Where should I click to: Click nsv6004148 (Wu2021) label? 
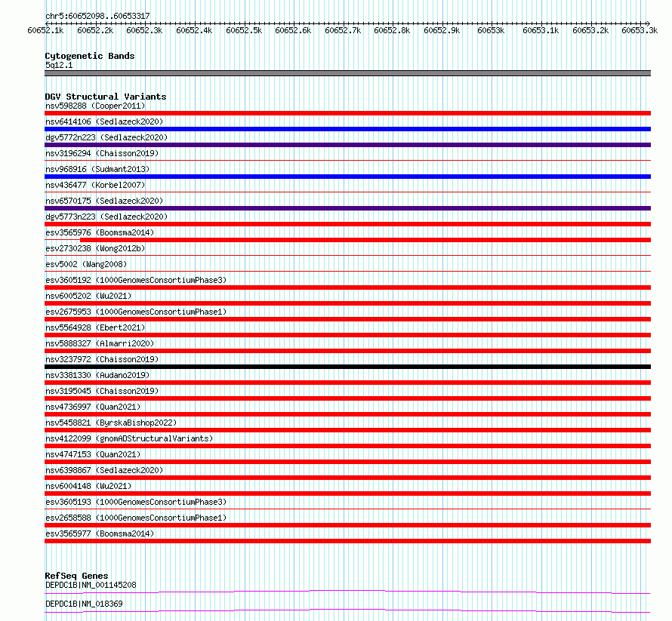(x=88, y=486)
